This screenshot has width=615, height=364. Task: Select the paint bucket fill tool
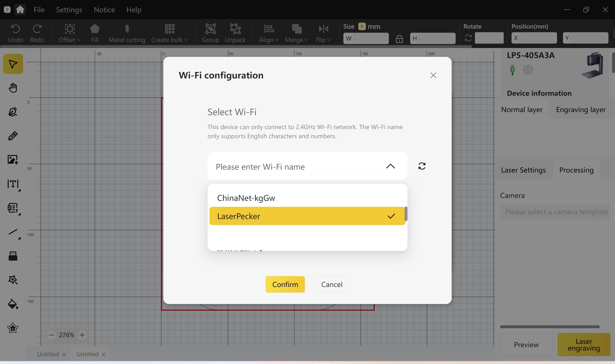(x=13, y=304)
